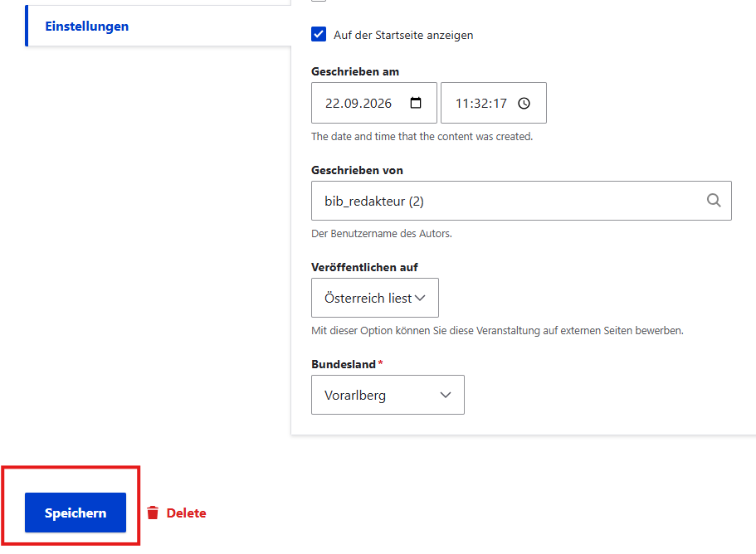Click the Delete link
Screen dimensions: 756x554
coord(186,513)
